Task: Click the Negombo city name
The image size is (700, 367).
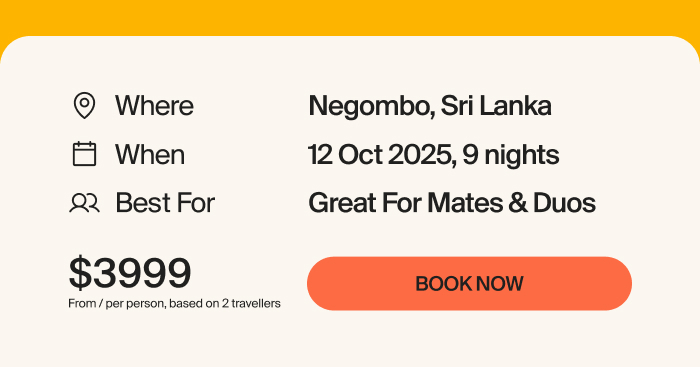Action: pos(371,106)
